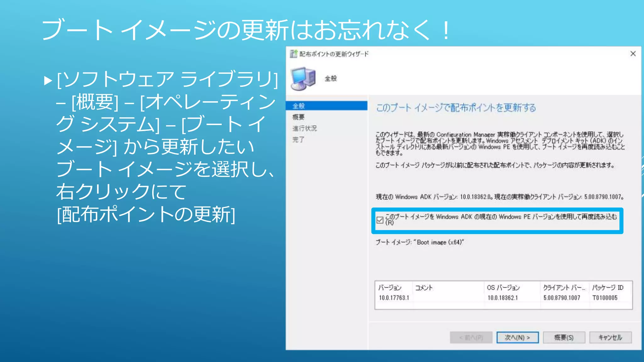644x362 pixels.
Task: Click the 現在の Windows ADK バージョン line
Action: pyautogui.click(x=500, y=197)
